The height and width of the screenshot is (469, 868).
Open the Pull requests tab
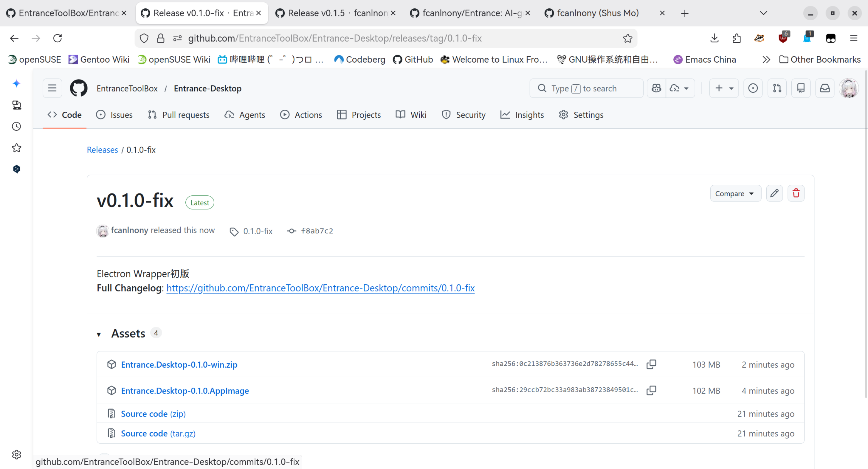[178, 115]
